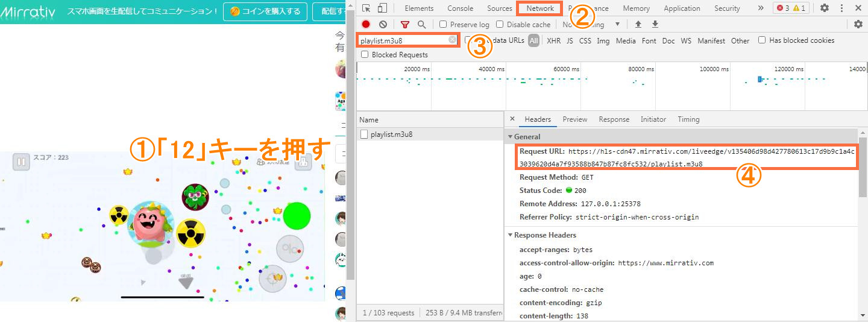The height and width of the screenshot is (322, 868).
Task: Filter requests by Media
Action: (626, 41)
